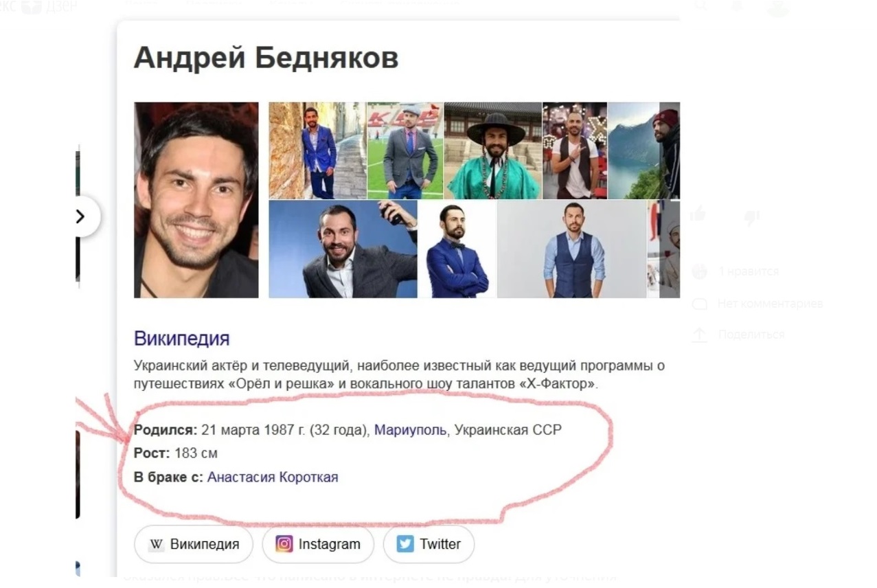Viewport: 877px width, 588px height.
Task: Open the Анастасия Короткая link
Action: [x=273, y=477]
